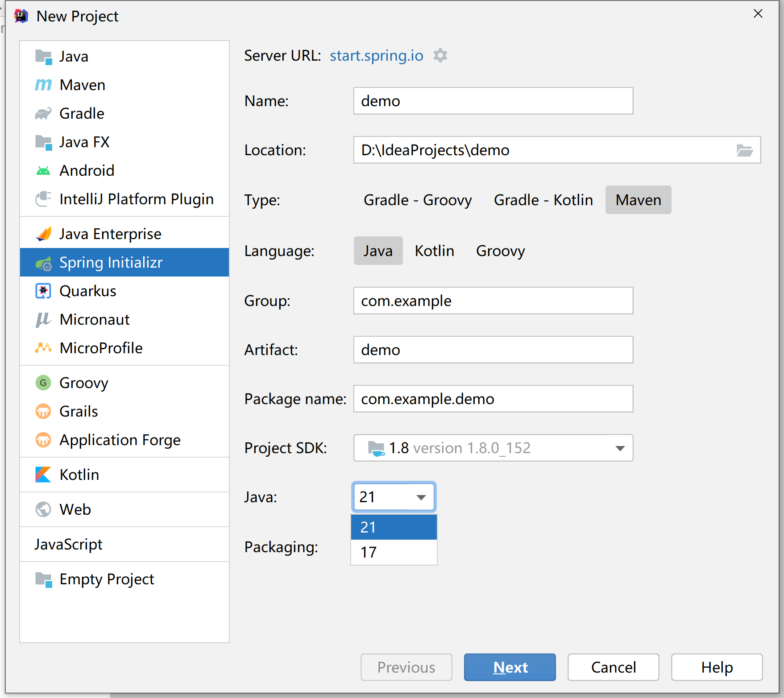Click the Previous button
The image size is (784, 698).
coord(407,667)
